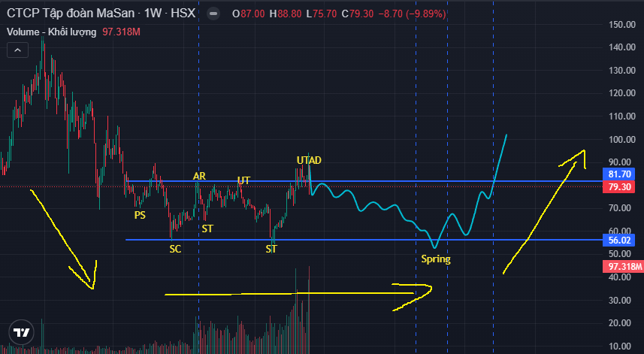Select the UTAD text annotation
644x354 pixels.
[309, 160]
